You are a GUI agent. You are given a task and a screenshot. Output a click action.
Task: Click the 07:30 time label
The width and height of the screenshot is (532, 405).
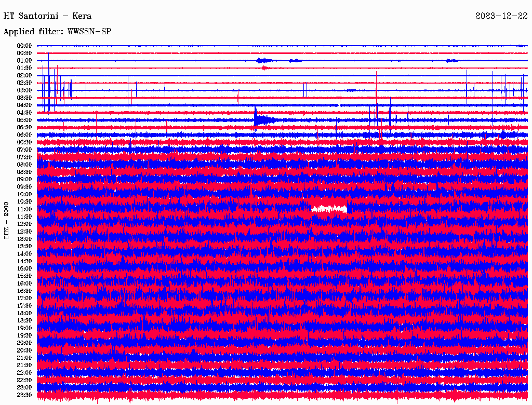pyautogui.click(x=24, y=157)
